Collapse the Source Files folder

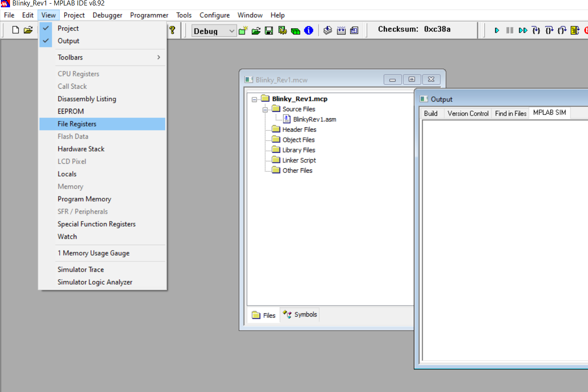[265, 109]
